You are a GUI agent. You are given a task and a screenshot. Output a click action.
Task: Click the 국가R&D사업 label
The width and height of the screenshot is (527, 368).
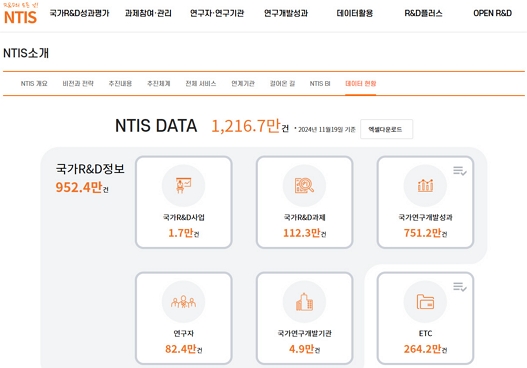click(x=184, y=217)
